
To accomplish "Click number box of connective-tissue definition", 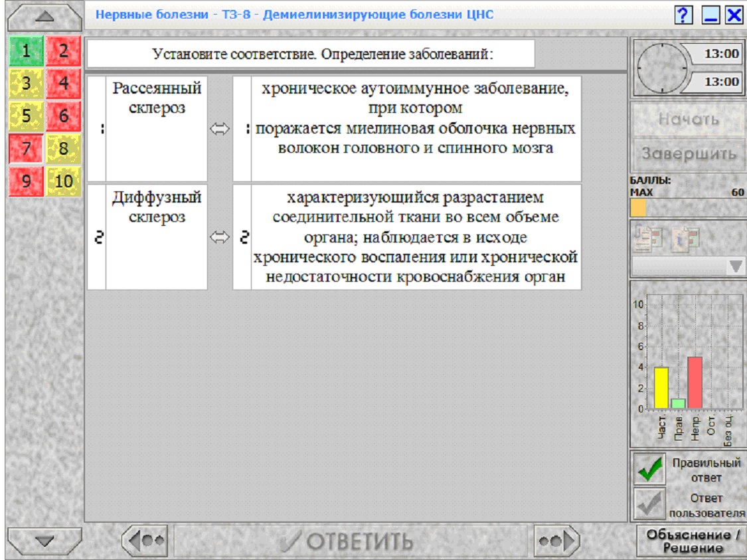I will click(x=242, y=237).
